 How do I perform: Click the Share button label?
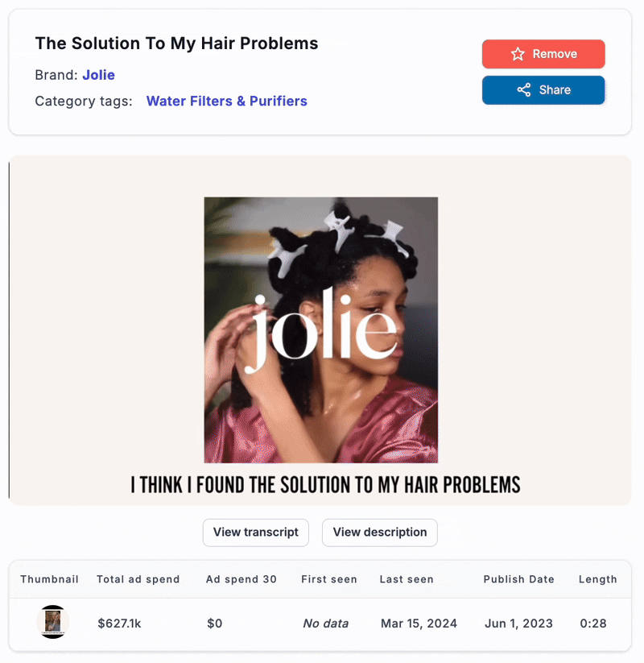[x=555, y=89]
